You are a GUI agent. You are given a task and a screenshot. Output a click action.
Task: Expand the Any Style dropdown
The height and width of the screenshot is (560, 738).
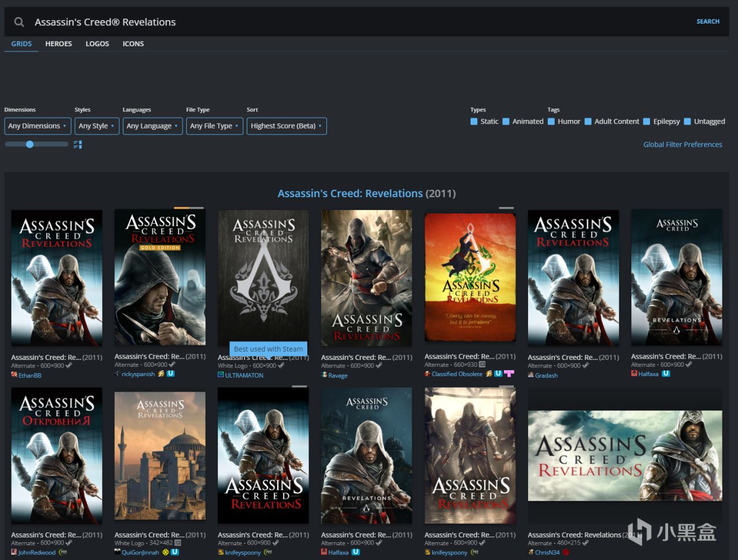(x=96, y=126)
